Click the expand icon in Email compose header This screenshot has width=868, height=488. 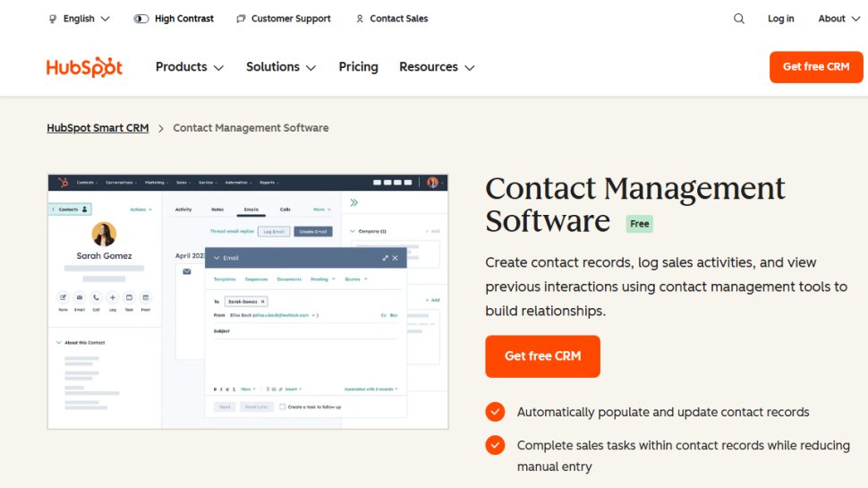386,258
